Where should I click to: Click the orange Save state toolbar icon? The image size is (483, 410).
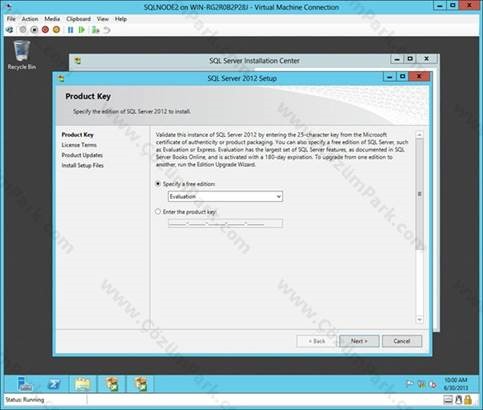tap(56, 30)
